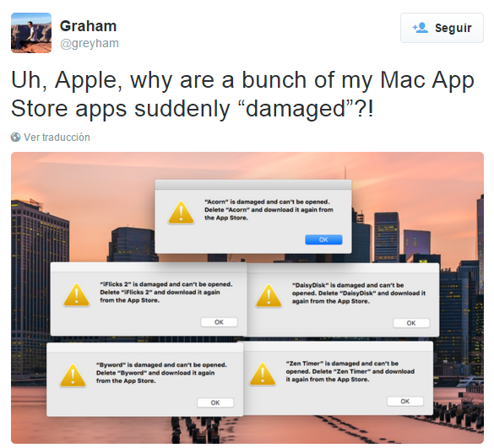Click the warning icon in iFlicks 2 dialog
Screen dimensions: 494x448
pyautogui.click(x=77, y=295)
